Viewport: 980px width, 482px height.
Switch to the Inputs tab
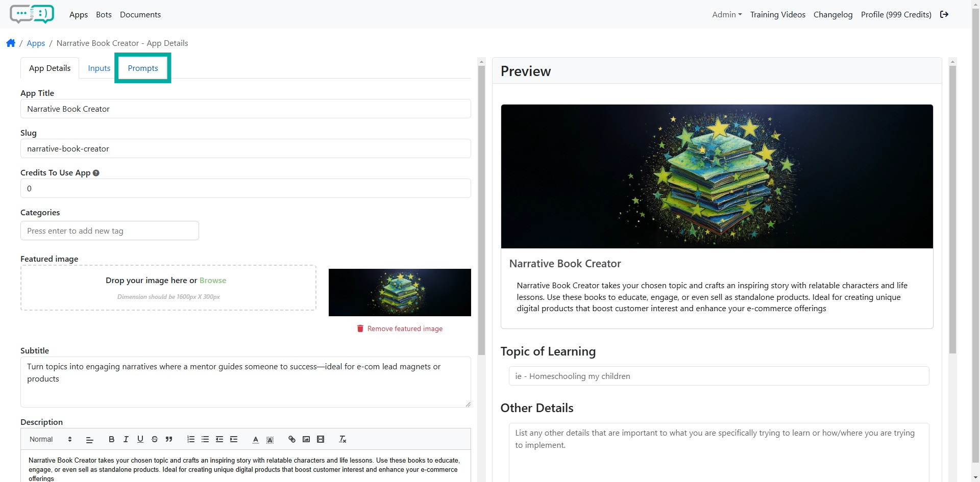tap(99, 68)
